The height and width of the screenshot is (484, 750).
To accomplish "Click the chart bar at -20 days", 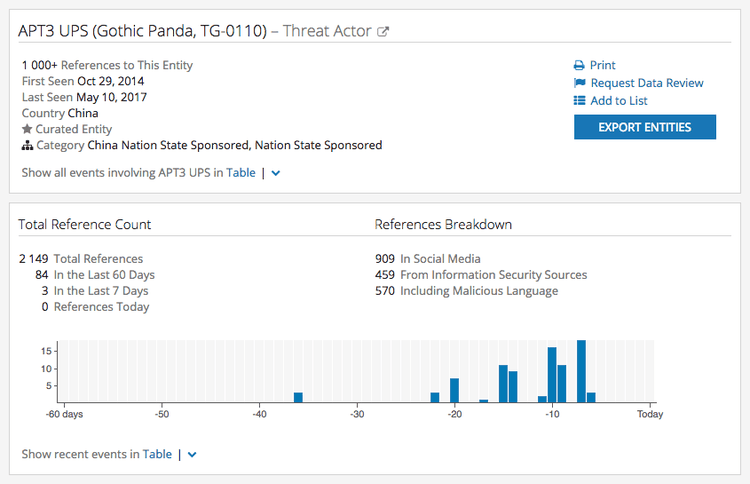I will click(x=455, y=390).
